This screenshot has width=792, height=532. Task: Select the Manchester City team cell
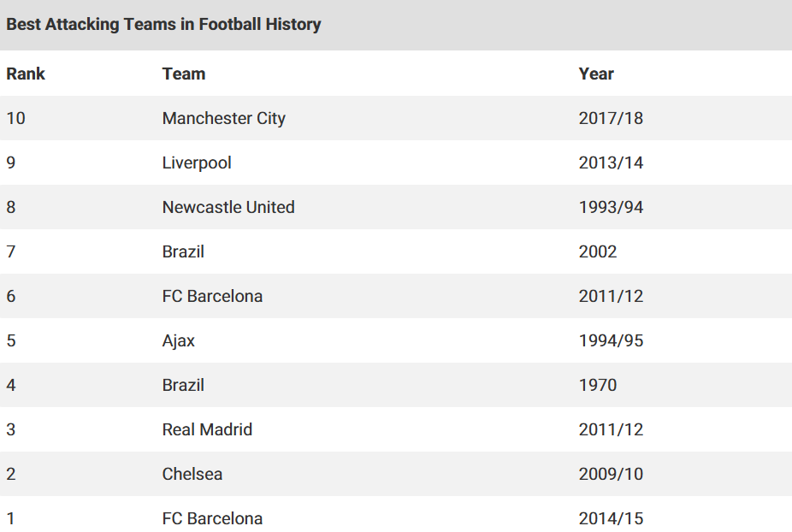[x=224, y=118]
